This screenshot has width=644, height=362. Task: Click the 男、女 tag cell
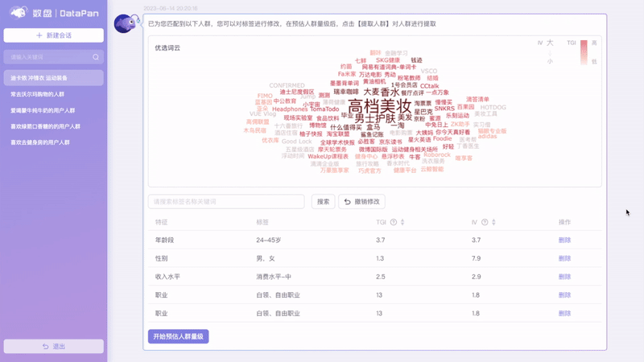click(x=266, y=258)
